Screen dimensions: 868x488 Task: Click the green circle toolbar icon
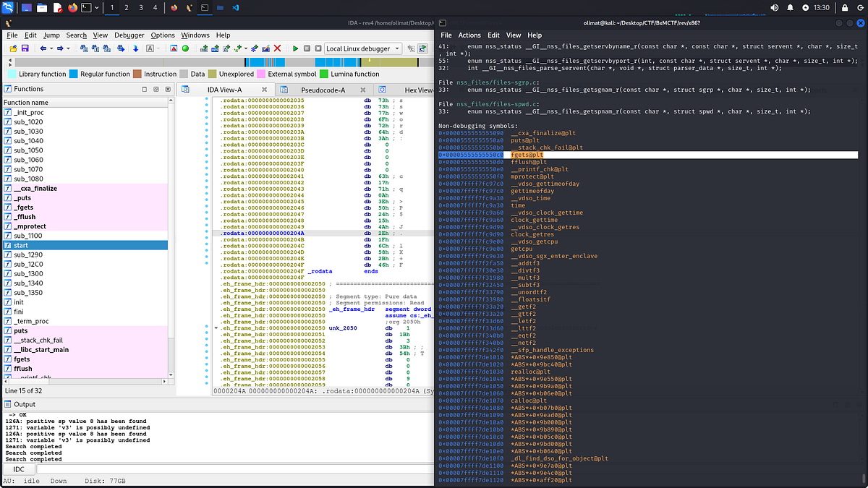pos(185,48)
